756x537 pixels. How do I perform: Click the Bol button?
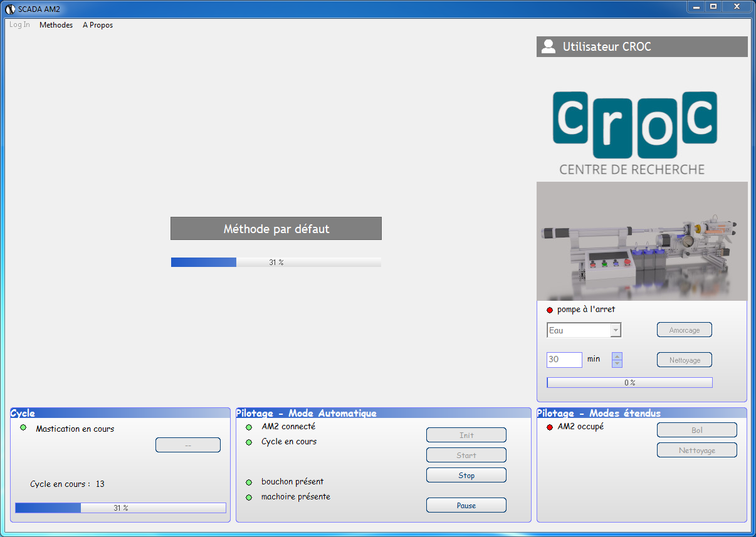697,430
